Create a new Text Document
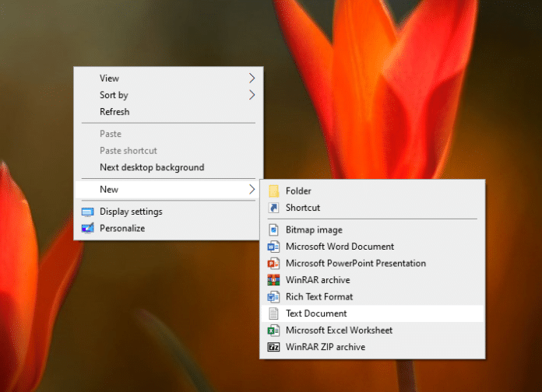 316,313
